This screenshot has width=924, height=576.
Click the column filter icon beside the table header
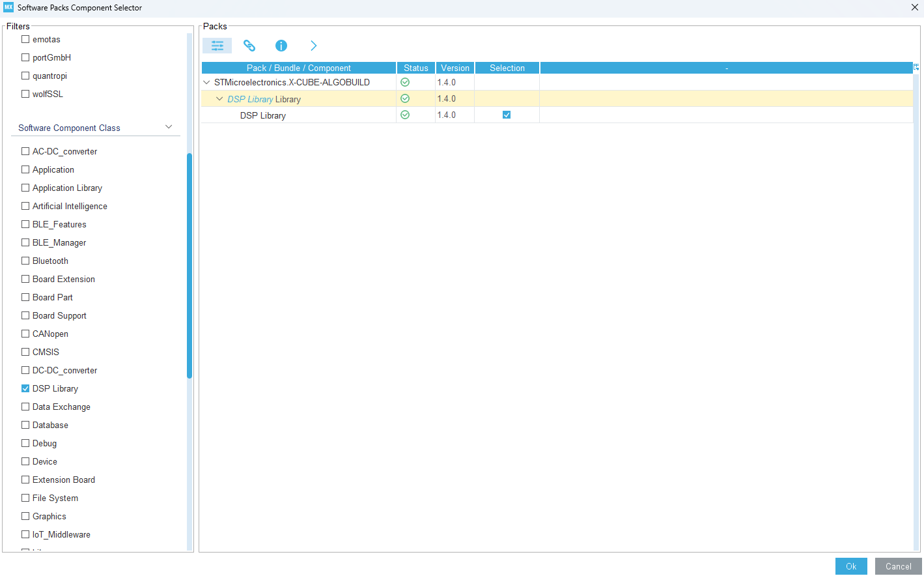pos(916,67)
